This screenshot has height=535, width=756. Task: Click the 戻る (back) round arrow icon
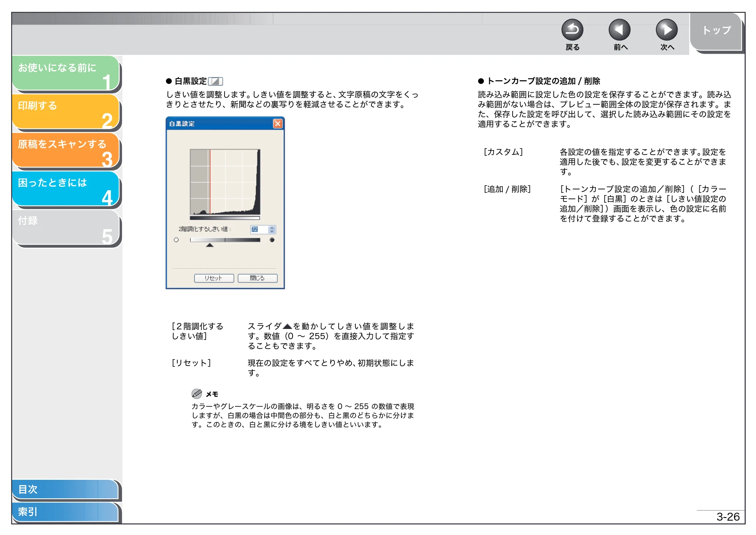[572, 30]
